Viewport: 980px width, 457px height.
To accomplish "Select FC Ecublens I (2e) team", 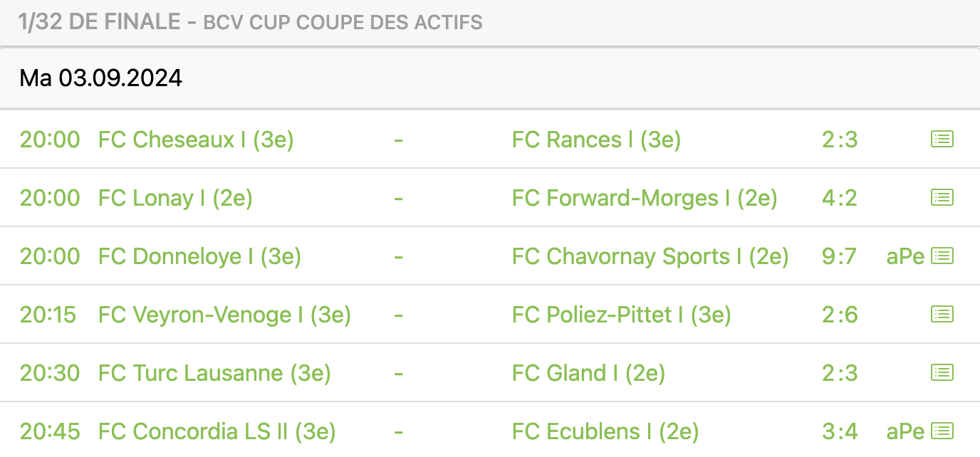I will tap(605, 432).
